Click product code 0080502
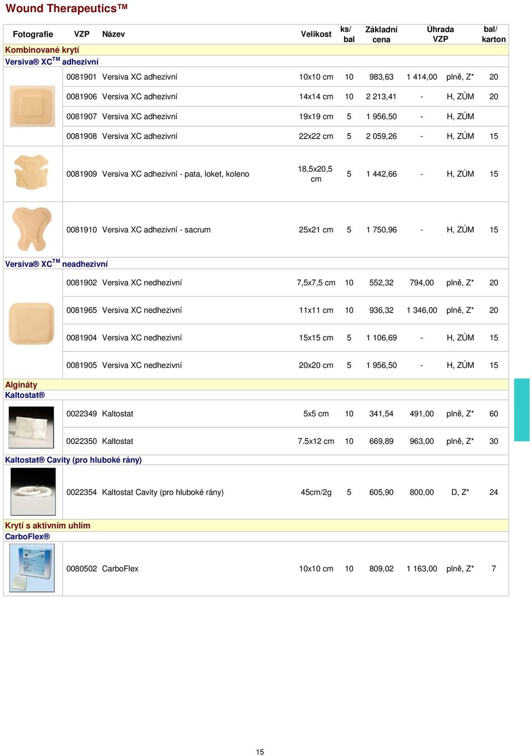 81,569
